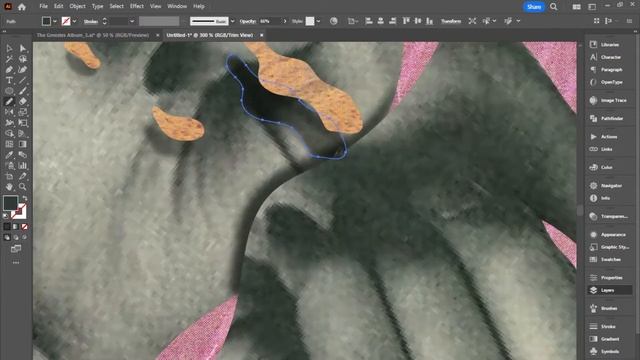Image resolution: width=640 pixels, height=360 pixels.
Task: Open the Recolor Artwork icon
Action: (x=333, y=21)
